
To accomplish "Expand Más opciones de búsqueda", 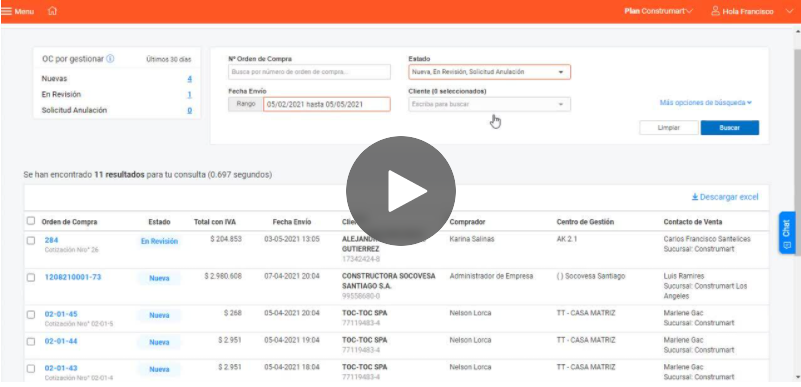I will coord(705,103).
